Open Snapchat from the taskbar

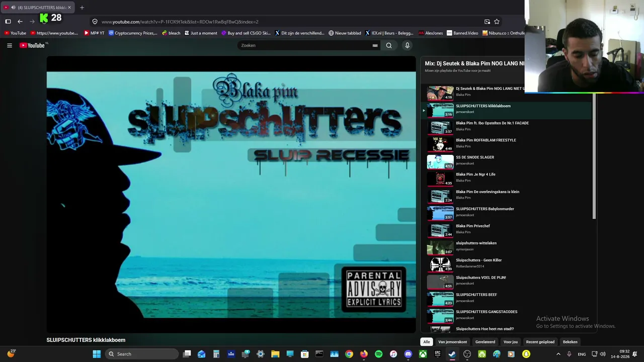pyautogui.click(x=526, y=354)
